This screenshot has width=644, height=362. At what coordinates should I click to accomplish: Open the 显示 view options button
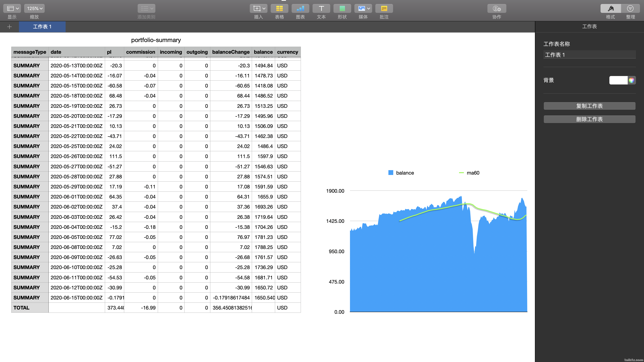tap(12, 8)
